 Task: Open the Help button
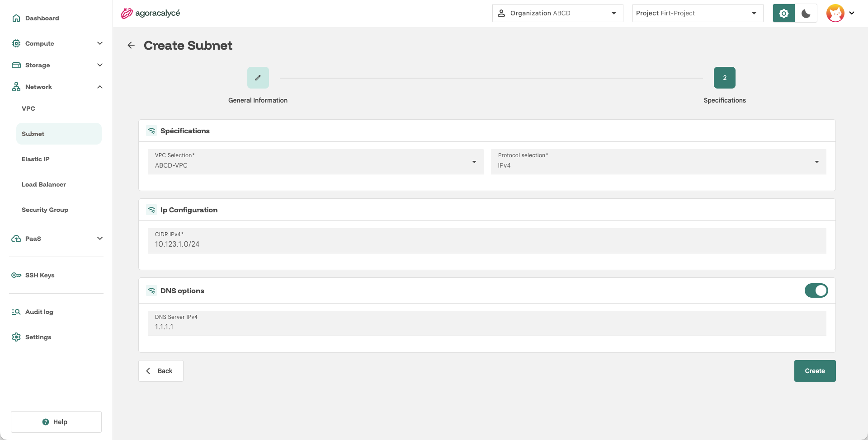click(56, 422)
